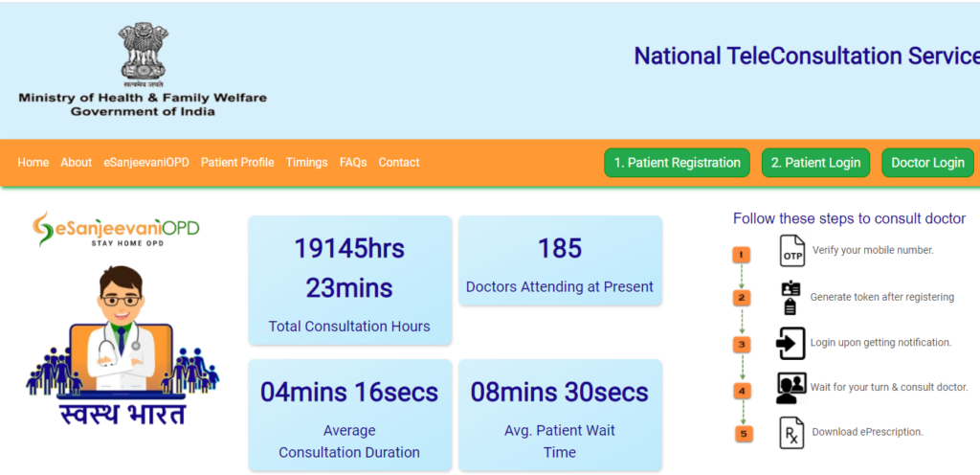Click 'Follow these steps to consult doctor' heading
The height and width of the screenshot is (475, 980).
point(850,218)
